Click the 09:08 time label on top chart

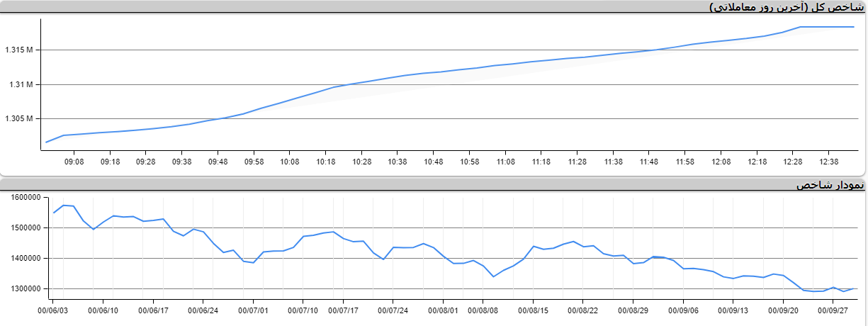74,162
